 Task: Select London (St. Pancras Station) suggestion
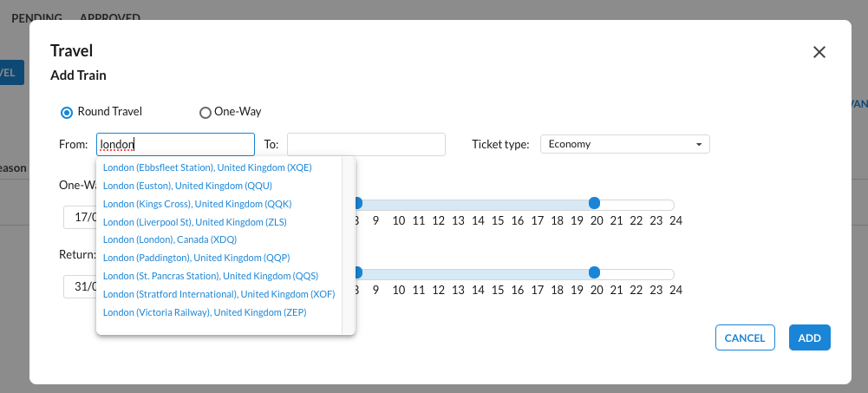[x=211, y=276]
